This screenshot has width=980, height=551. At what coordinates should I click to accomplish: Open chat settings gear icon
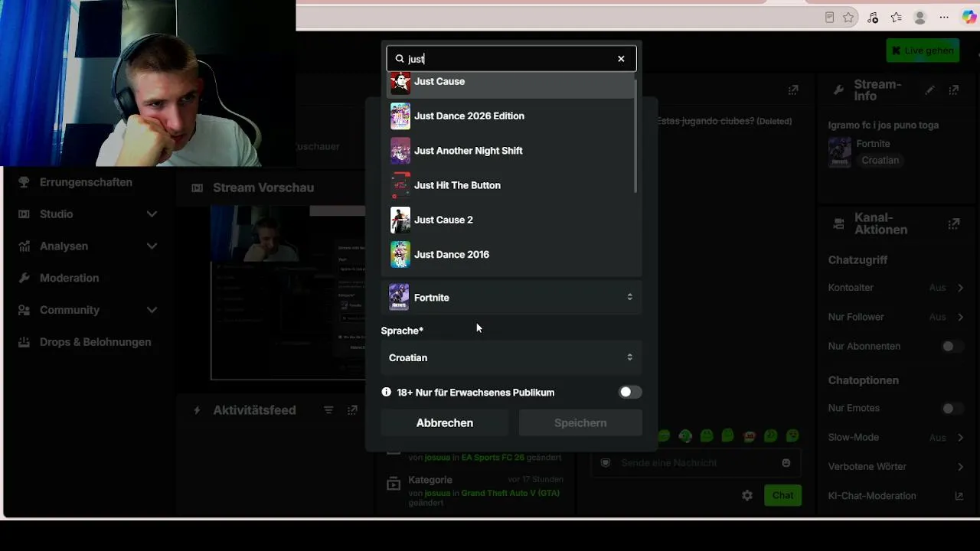point(747,495)
